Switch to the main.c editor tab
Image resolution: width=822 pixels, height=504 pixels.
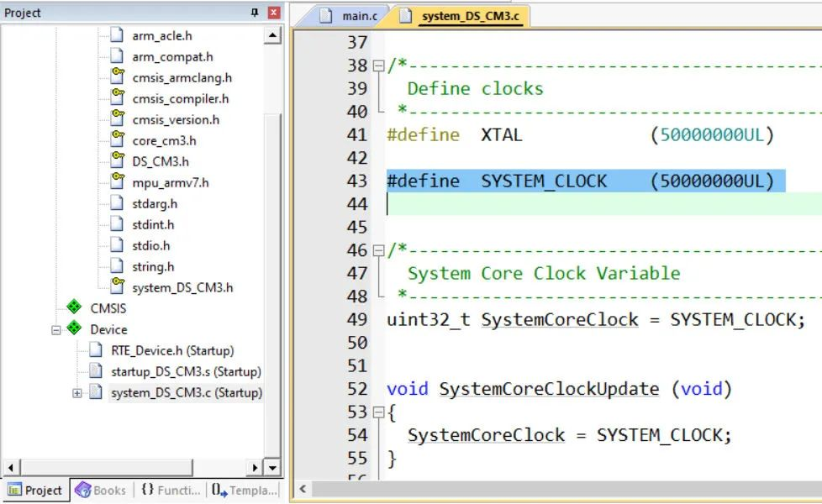click(348, 16)
